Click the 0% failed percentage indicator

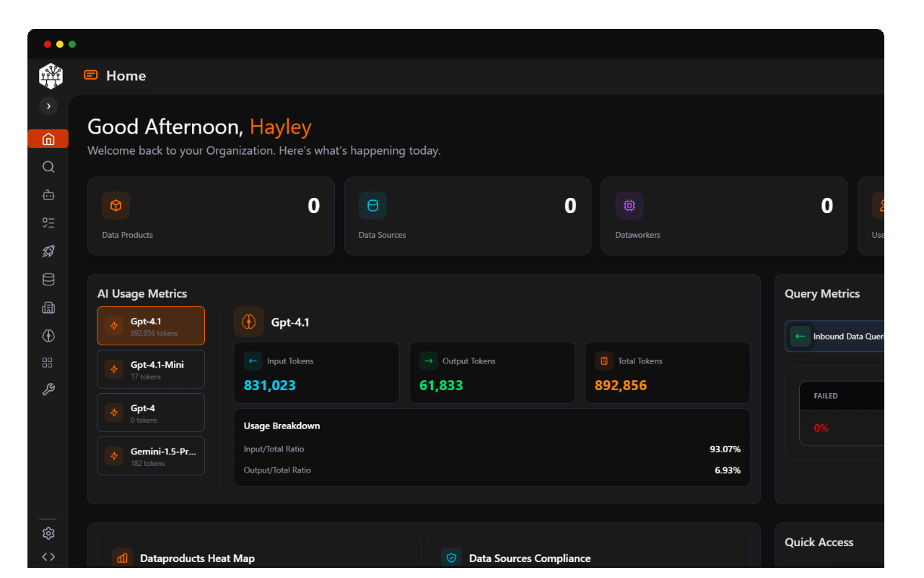click(x=821, y=428)
